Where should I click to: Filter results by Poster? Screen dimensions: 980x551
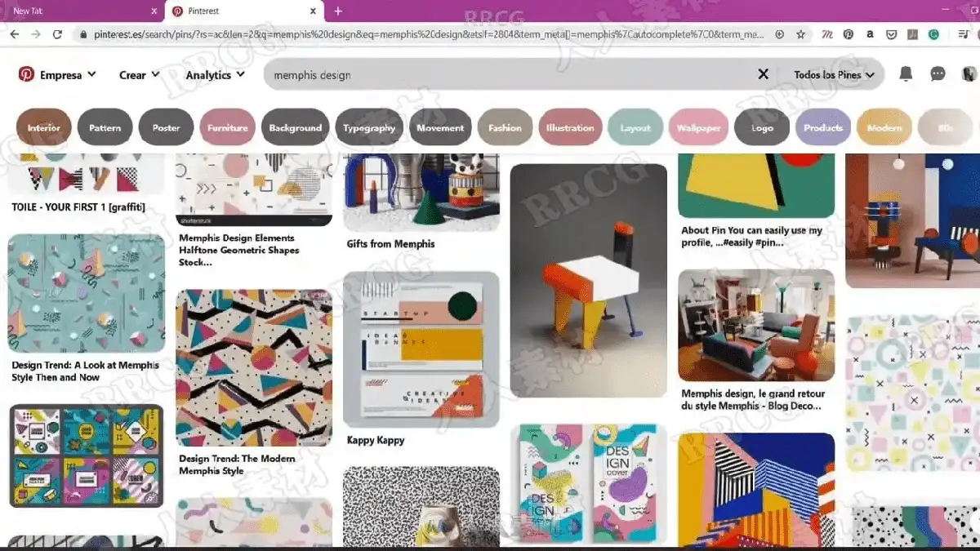[167, 127]
